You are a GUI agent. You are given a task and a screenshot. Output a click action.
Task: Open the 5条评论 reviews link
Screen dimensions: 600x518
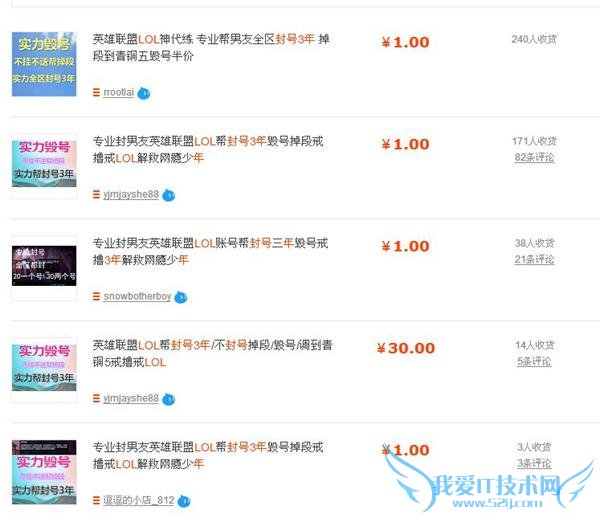[534, 362]
